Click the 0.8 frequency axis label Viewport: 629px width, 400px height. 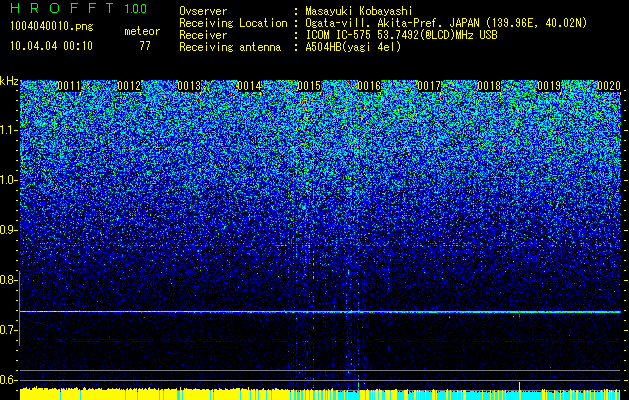(x=8, y=280)
